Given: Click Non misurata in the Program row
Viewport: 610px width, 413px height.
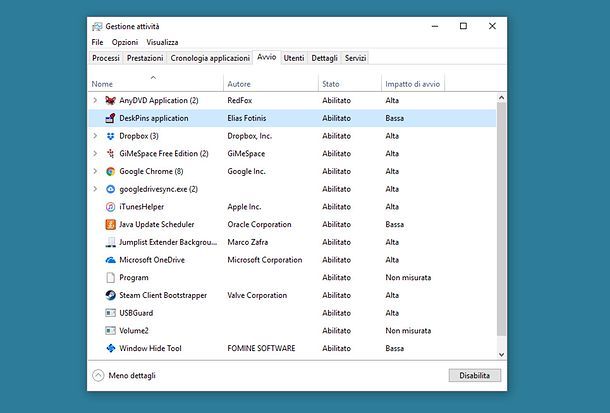Looking at the screenshot, I should pyautogui.click(x=408, y=278).
